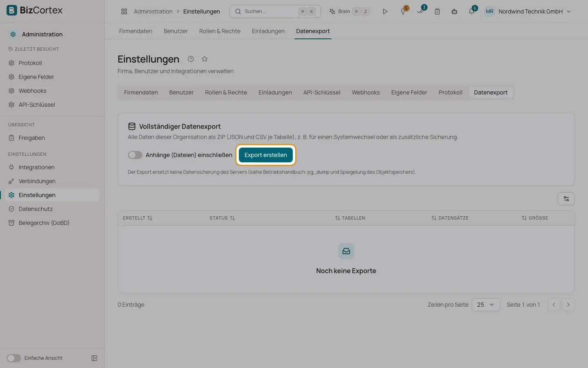588x368 pixels.
Task: Open the apps grid icon beside Administration
Action: click(x=124, y=11)
